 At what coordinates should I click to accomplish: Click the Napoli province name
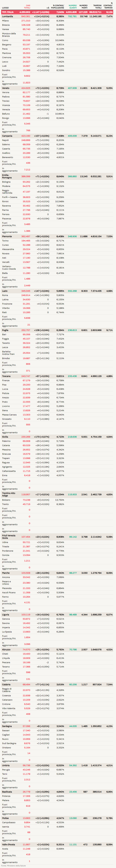(5, 140)
